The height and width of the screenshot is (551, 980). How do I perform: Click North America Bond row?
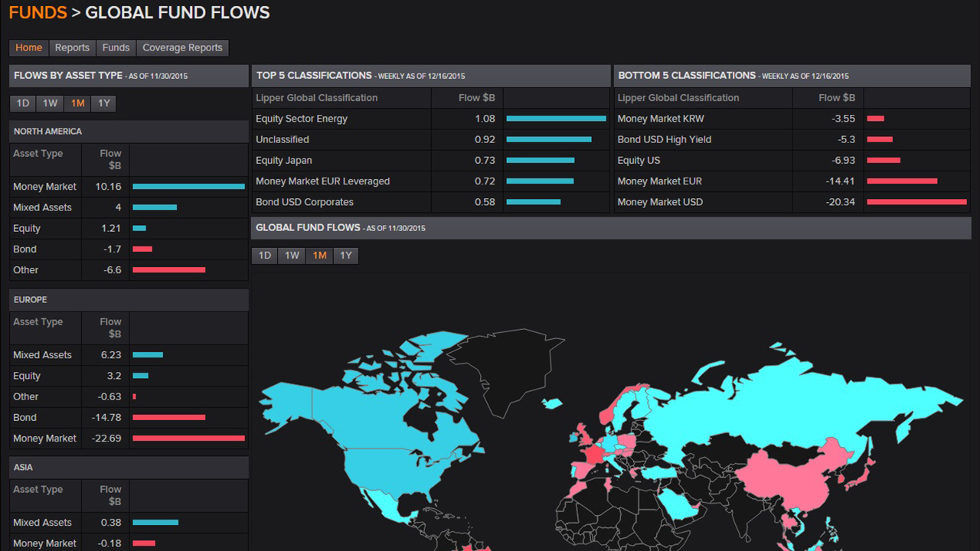point(129,249)
